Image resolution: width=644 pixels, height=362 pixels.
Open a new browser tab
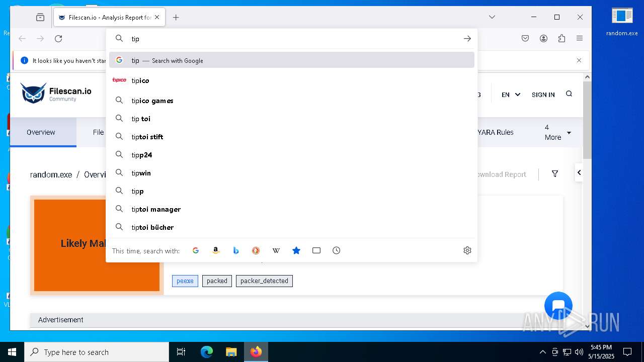(x=176, y=17)
